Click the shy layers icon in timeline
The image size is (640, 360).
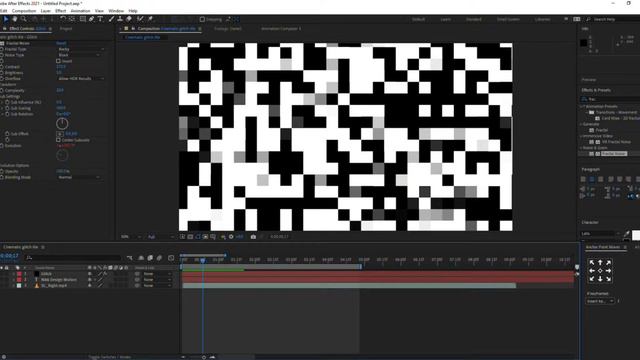pos(141,258)
